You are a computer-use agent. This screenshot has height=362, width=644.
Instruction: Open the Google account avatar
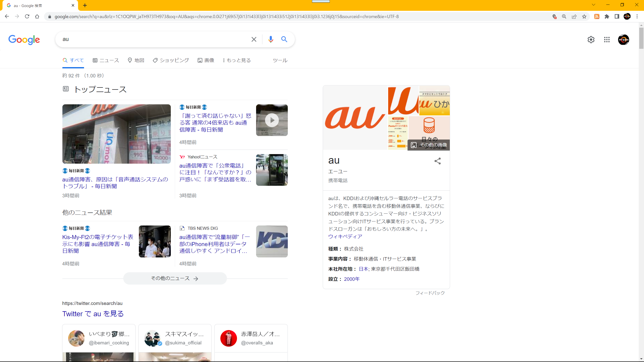(x=624, y=40)
